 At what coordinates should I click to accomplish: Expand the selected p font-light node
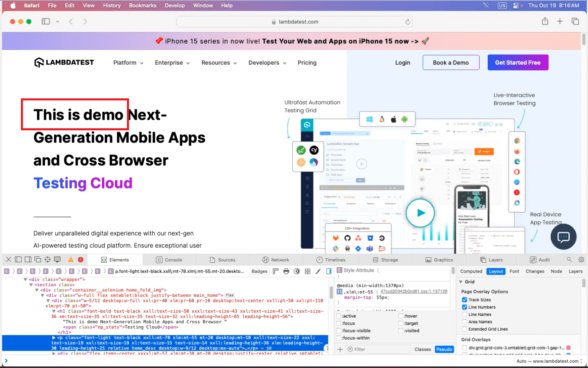tap(54, 338)
